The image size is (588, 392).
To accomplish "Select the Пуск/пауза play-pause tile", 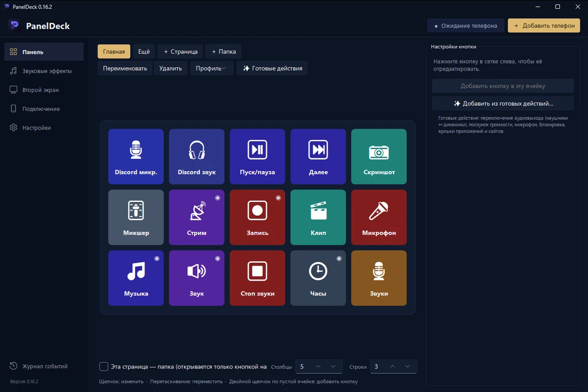I will [257, 156].
